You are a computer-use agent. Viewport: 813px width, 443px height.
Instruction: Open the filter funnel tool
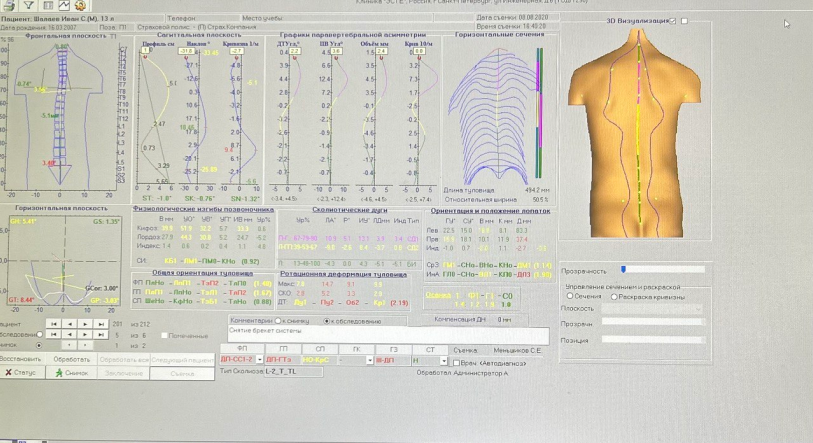[29, 5]
